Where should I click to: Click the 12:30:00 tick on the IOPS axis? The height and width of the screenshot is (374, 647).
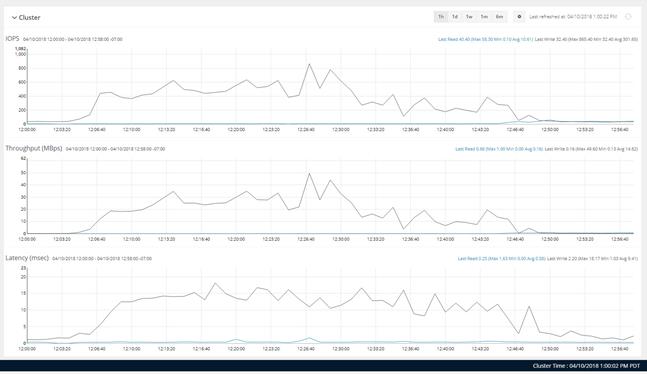[x=341, y=130]
